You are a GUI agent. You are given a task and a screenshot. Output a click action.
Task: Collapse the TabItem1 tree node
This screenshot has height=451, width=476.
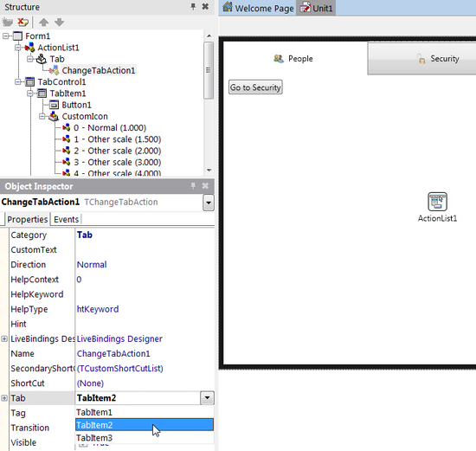[x=30, y=93]
